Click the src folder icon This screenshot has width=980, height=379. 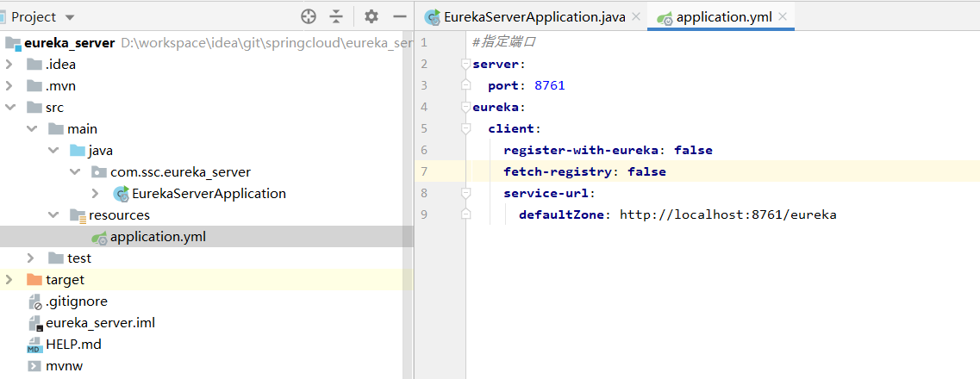[x=34, y=108]
